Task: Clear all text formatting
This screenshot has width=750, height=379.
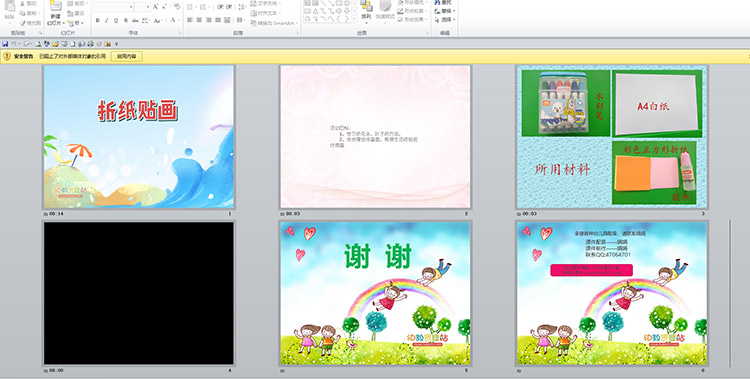Action: click(177, 7)
